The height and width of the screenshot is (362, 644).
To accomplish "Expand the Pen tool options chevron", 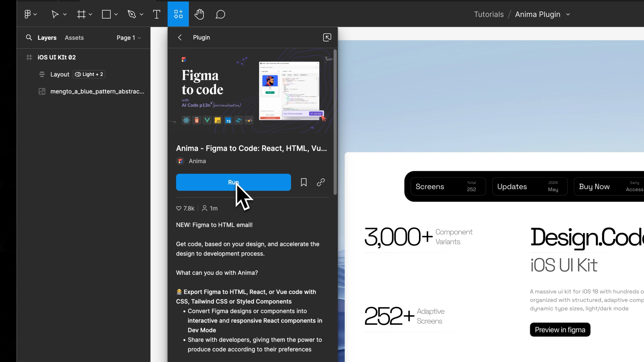I will tap(142, 14).
